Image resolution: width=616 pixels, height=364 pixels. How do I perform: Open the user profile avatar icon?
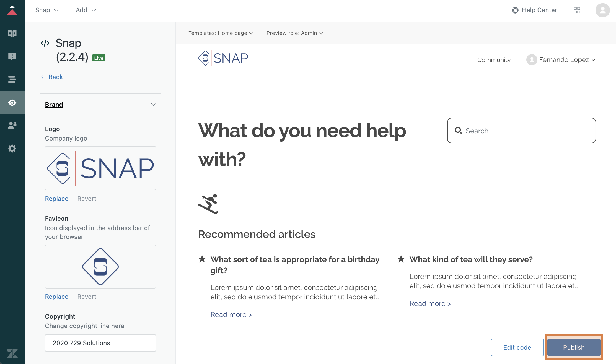pyautogui.click(x=602, y=10)
